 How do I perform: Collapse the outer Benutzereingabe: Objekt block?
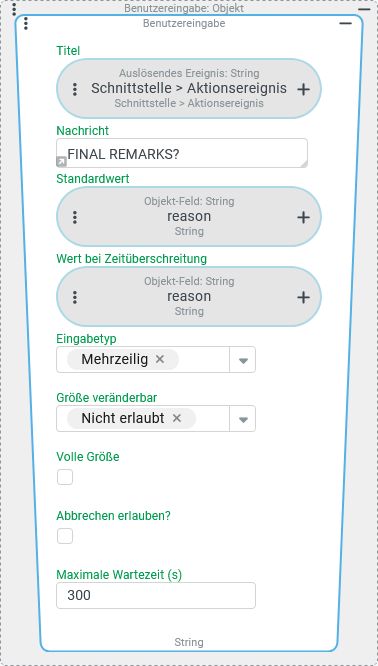point(364,8)
